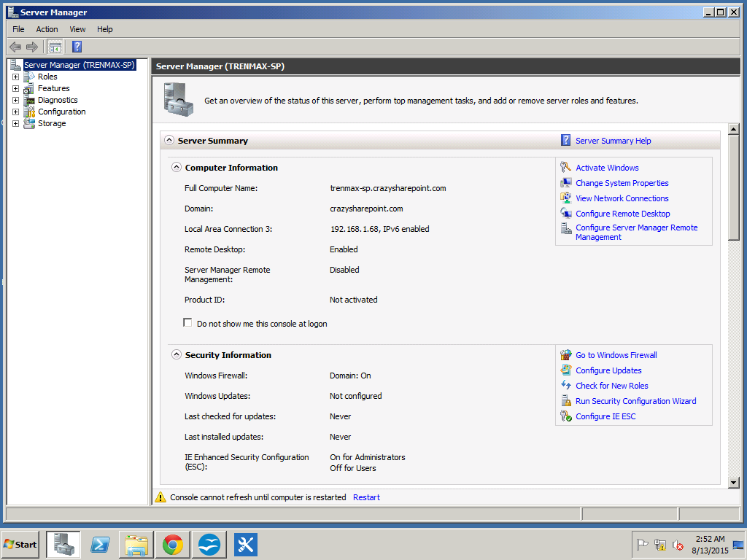Image resolution: width=747 pixels, height=560 pixels.
Task: Click the Configure IE ESC icon
Action: (x=565, y=416)
